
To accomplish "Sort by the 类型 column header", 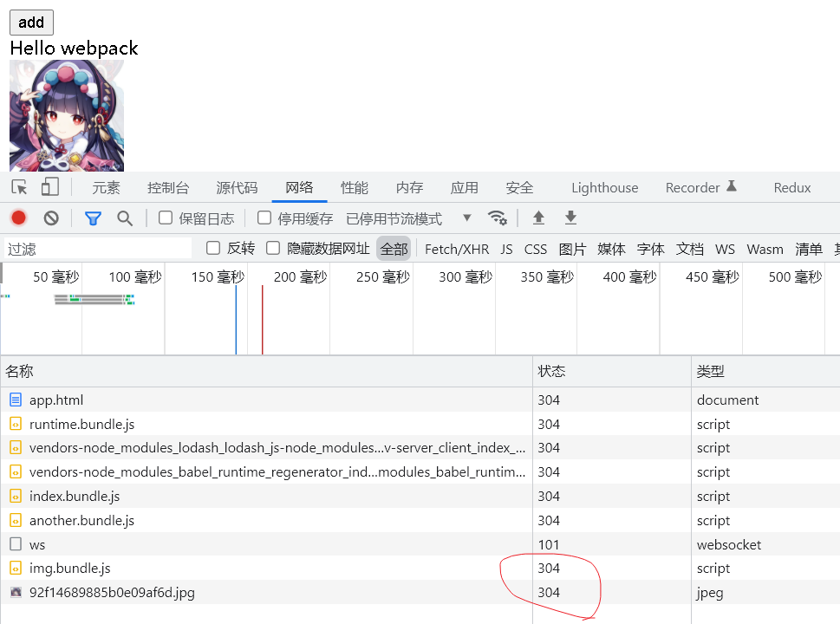I will [765, 371].
